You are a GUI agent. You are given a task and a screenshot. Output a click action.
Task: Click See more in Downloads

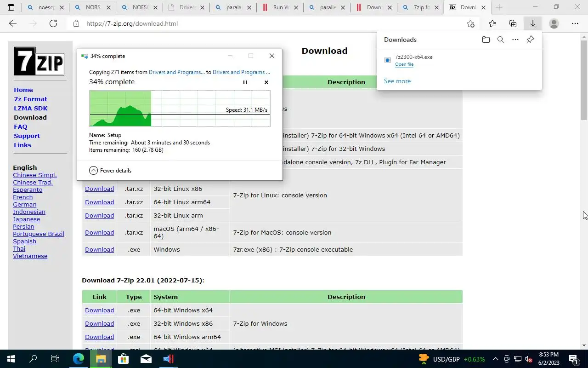click(397, 81)
